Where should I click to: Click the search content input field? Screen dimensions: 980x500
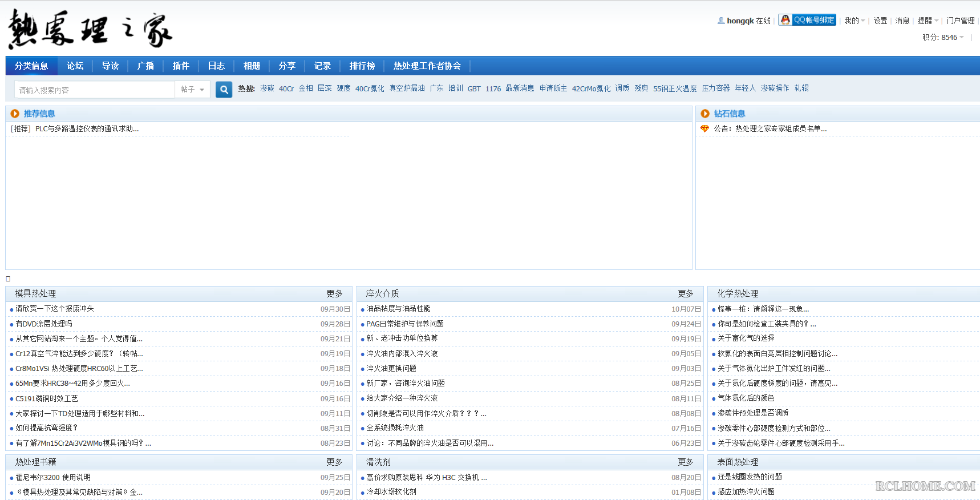tap(95, 90)
